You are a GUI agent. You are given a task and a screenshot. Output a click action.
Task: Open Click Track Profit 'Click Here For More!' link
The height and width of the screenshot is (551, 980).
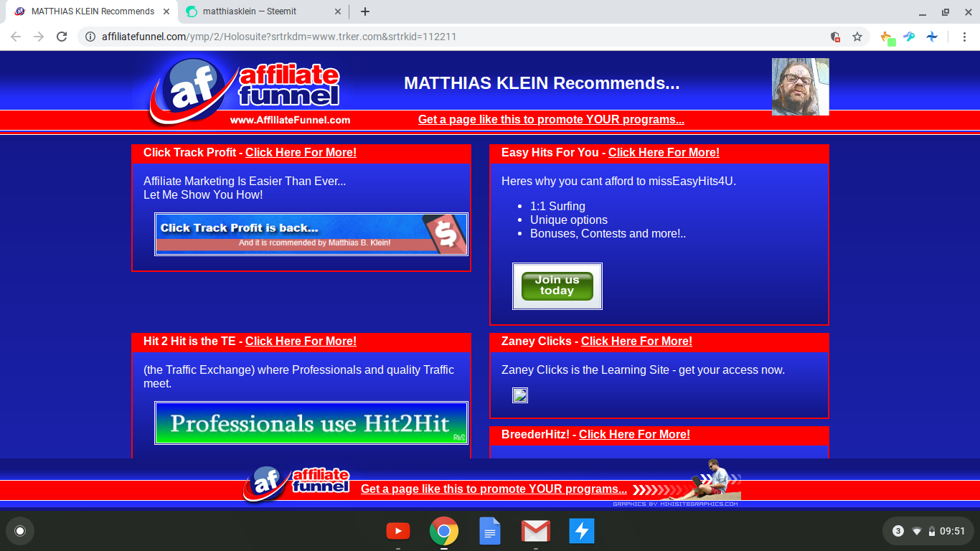point(301,152)
